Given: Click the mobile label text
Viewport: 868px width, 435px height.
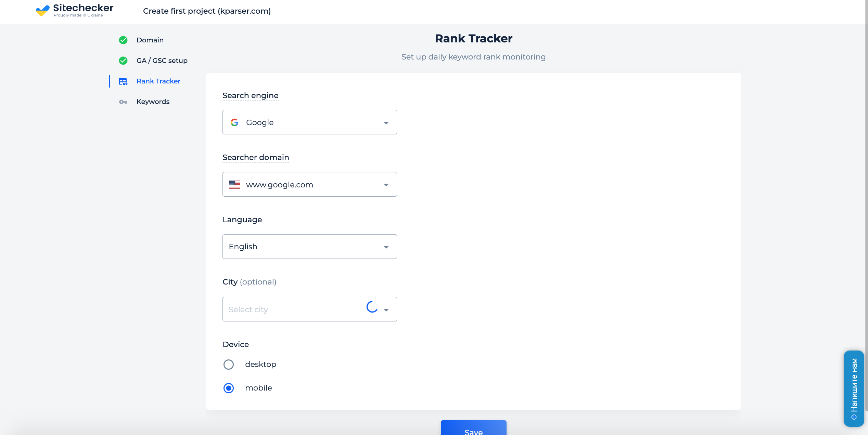Looking at the screenshot, I should 258,388.
